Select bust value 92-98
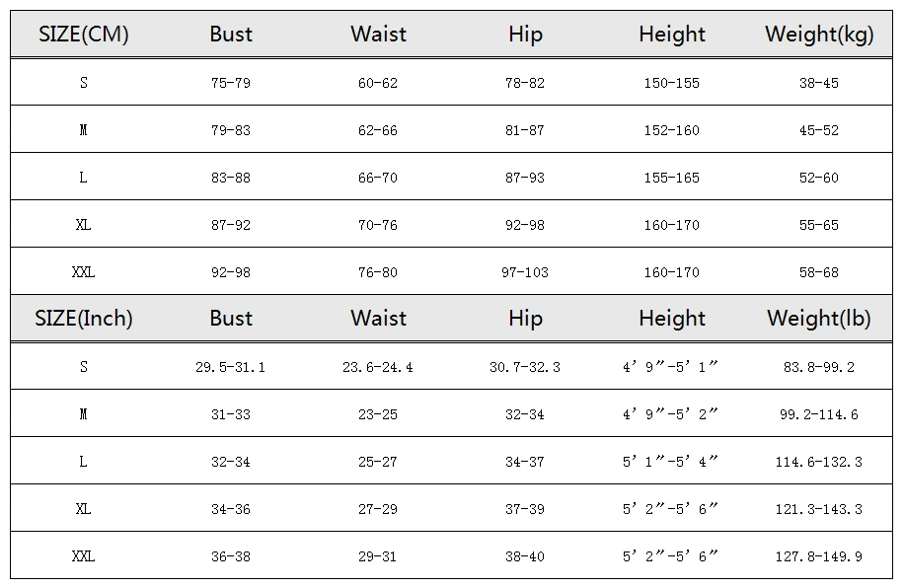The image size is (904, 588). point(231,272)
